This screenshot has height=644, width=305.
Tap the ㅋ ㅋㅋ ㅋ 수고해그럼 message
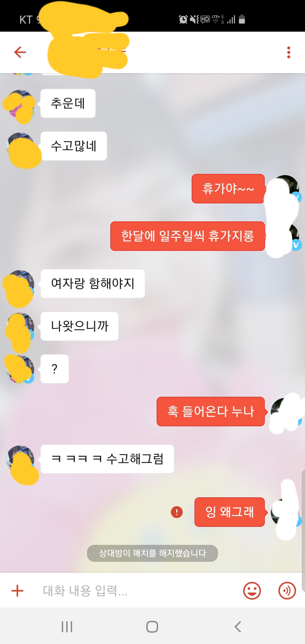tap(107, 459)
